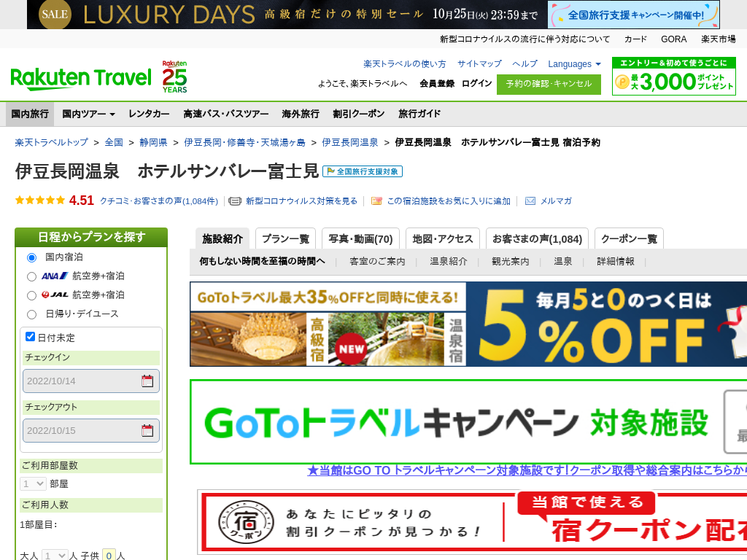
Task: Open the check-in calendar icon
Action: 147,381
